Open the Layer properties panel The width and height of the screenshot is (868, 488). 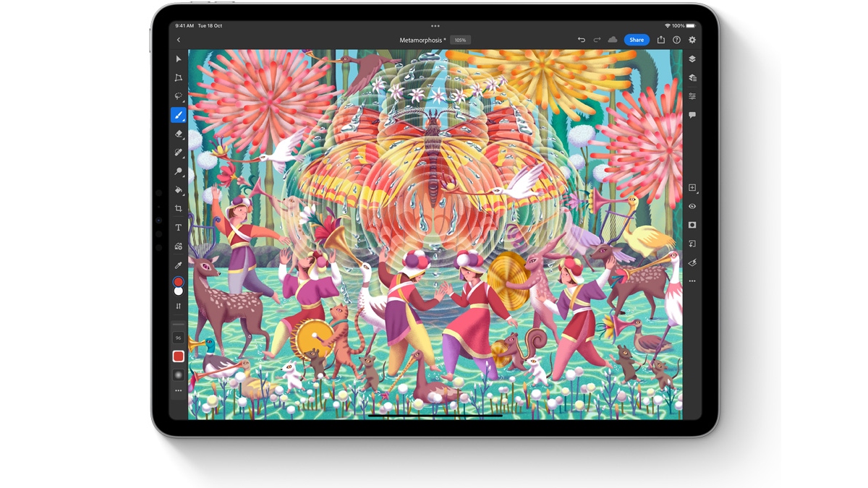(x=692, y=77)
